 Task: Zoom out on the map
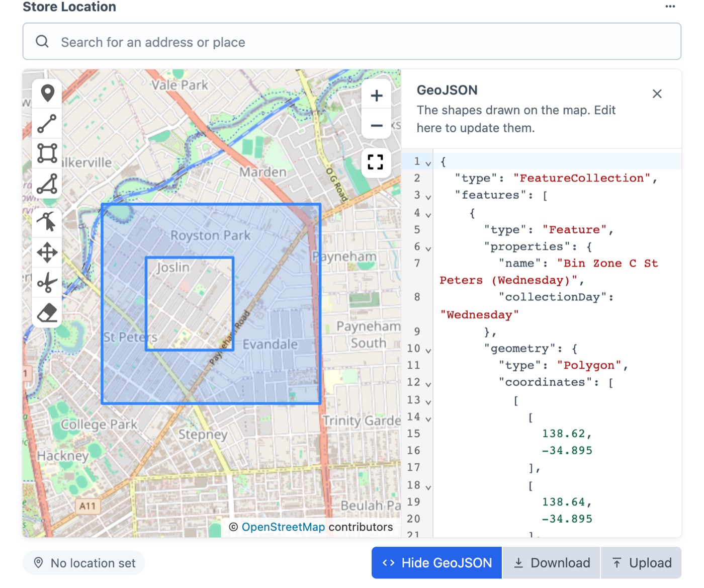click(x=377, y=125)
